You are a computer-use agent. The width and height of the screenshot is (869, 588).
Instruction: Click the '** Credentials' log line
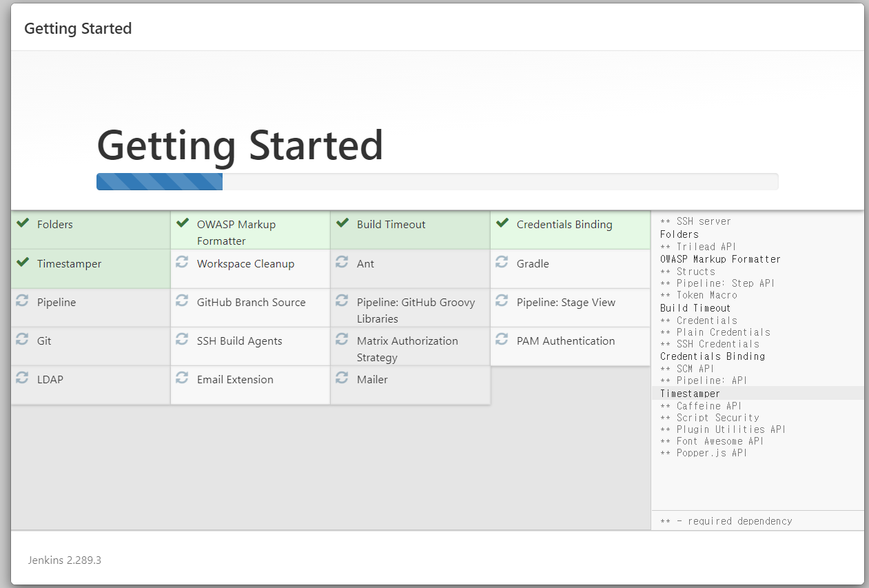(699, 321)
